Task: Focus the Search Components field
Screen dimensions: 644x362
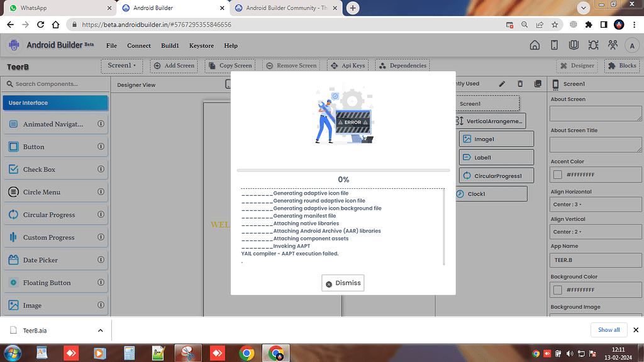Action: pyautogui.click(x=55, y=84)
